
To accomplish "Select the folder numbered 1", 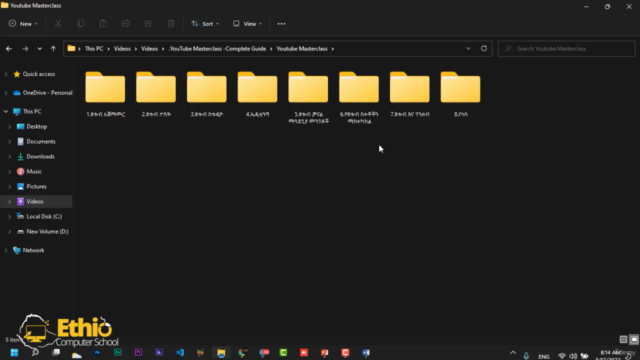I will tap(105, 94).
